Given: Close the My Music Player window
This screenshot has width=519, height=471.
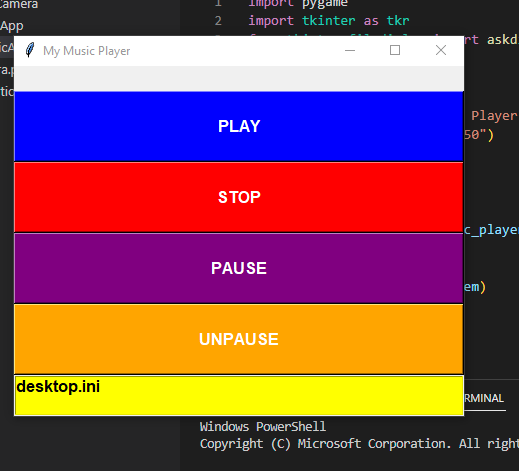Looking at the screenshot, I should pyautogui.click(x=441, y=51).
